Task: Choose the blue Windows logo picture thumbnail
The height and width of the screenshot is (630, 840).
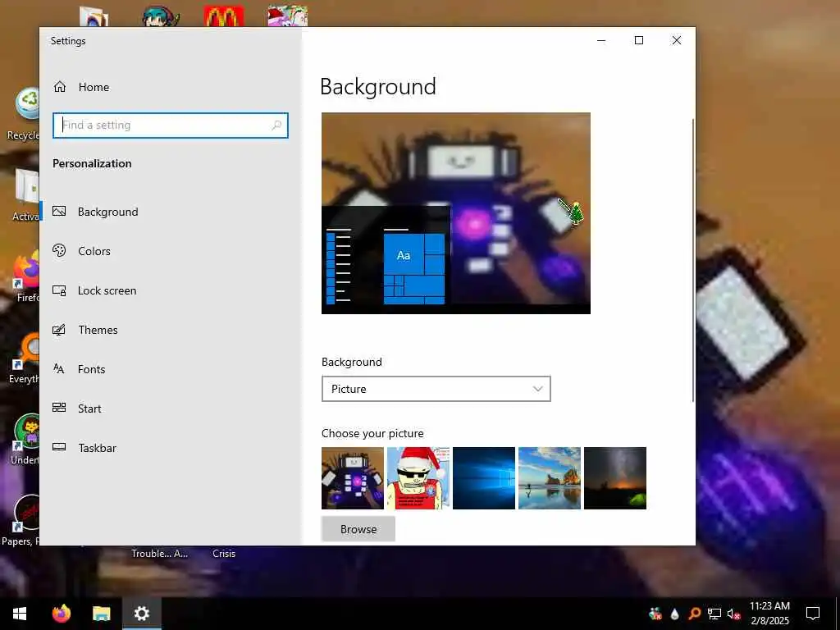Action: click(484, 478)
